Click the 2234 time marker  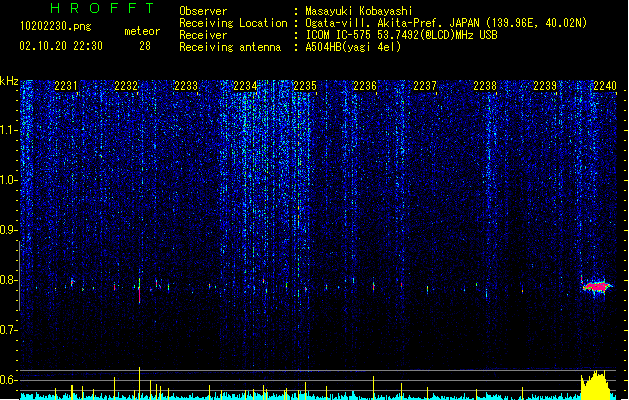click(246, 86)
